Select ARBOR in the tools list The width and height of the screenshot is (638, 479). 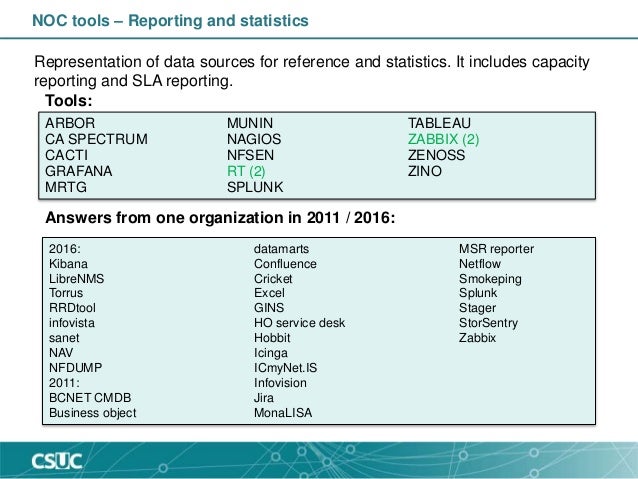point(70,123)
